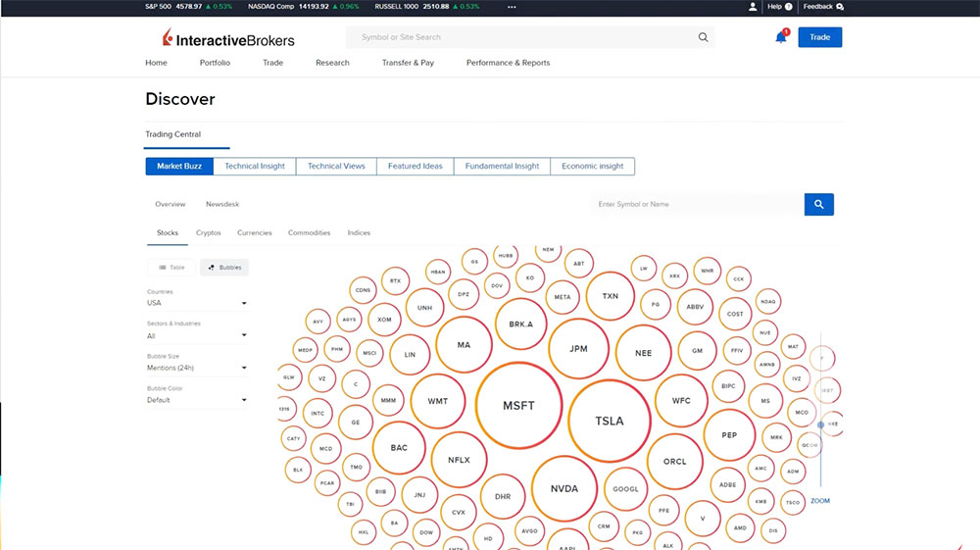The height and width of the screenshot is (550, 980).
Task: Switch to Featured Ideas tab
Action: coord(415,167)
